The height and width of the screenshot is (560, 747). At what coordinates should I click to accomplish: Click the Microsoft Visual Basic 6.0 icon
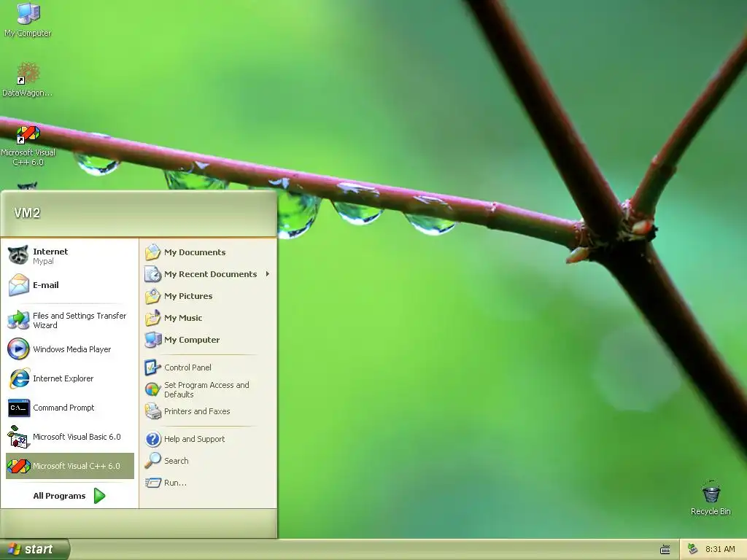point(18,437)
